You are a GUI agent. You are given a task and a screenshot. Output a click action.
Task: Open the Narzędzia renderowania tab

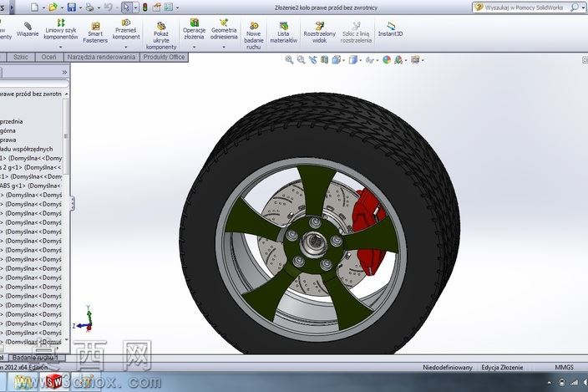101,57
